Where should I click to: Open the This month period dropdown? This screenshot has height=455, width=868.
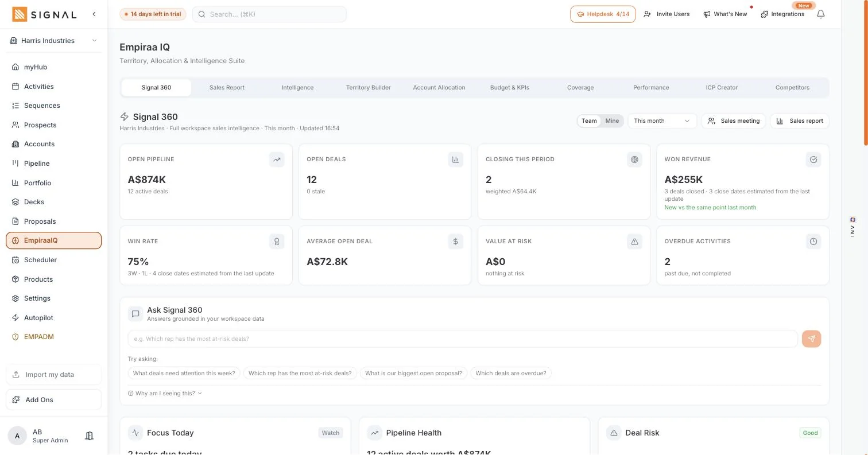click(x=662, y=121)
